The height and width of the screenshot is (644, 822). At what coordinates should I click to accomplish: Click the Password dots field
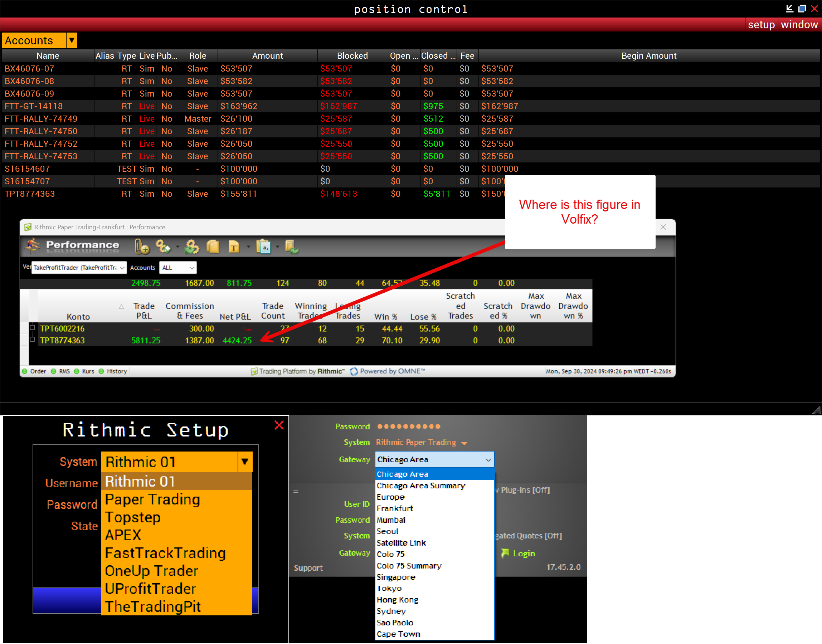coord(409,427)
